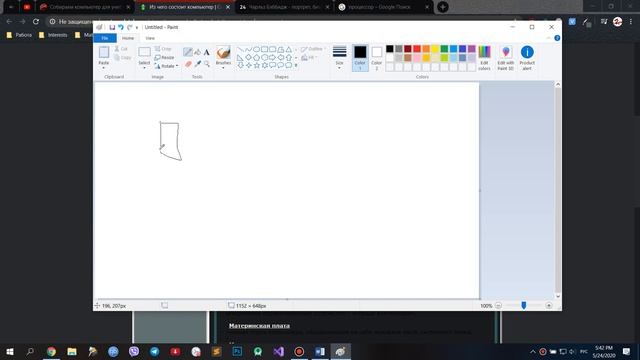640x360 pixels.
Task: Select Color 1 foreground box
Action: pos(360,58)
